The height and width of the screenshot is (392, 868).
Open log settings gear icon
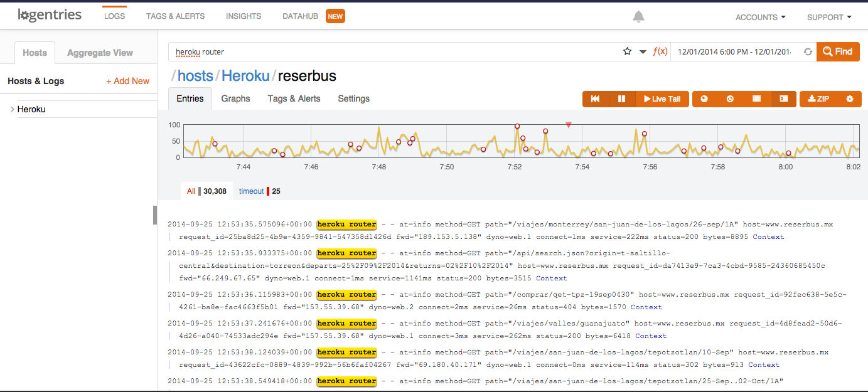850,99
